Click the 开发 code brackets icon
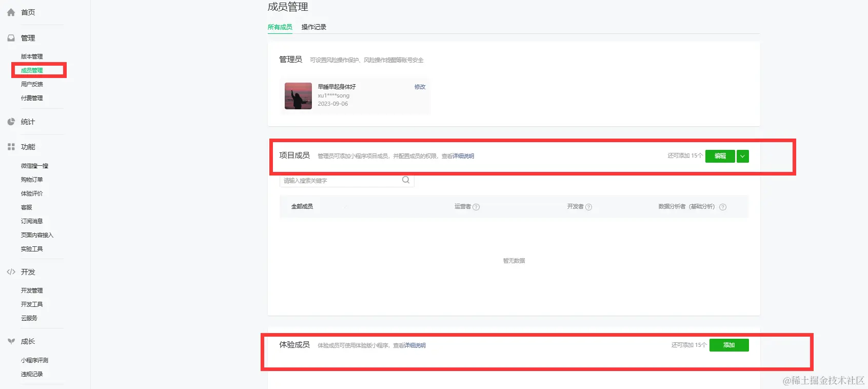 click(11, 272)
